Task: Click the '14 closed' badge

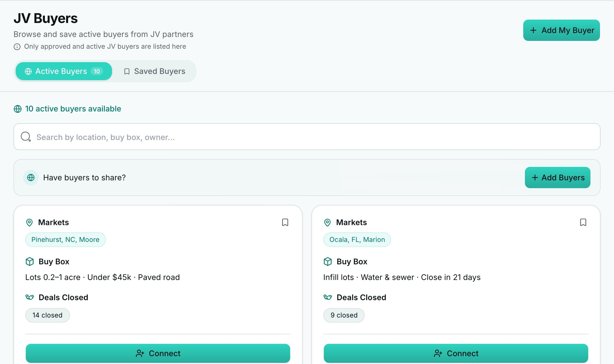Action: click(48, 315)
